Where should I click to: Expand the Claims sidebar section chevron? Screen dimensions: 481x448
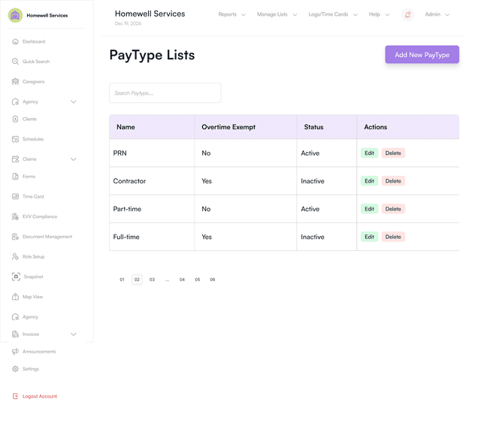[x=74, y=159]
